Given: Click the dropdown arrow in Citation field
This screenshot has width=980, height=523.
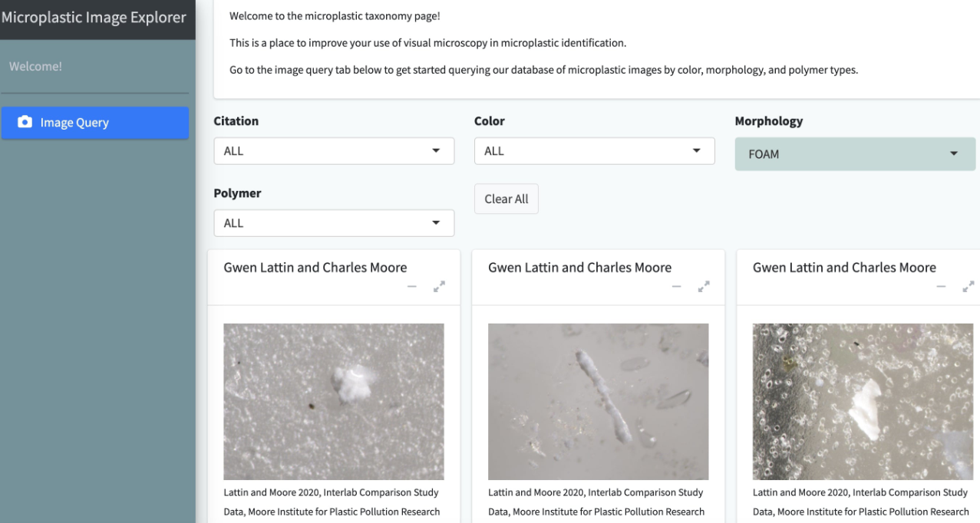Looking at the screenshot, I should point(436,151).
